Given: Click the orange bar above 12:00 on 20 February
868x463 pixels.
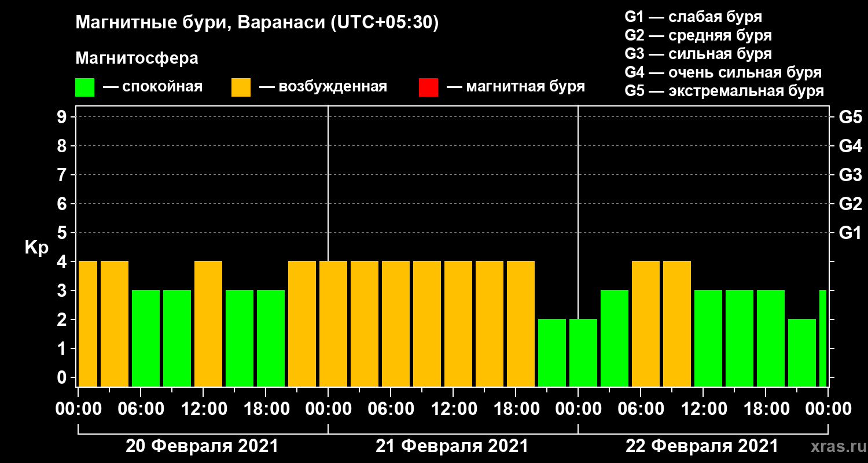Looking at the screenshot, I should pos(208,324).
